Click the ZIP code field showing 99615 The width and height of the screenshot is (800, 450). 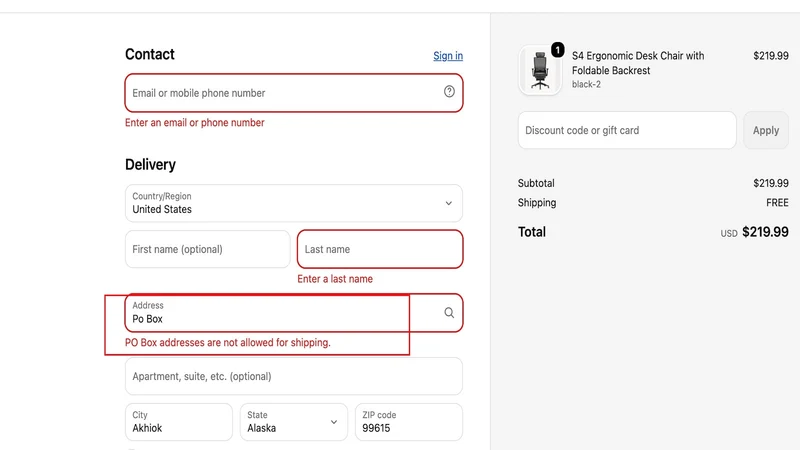[409, 422]
